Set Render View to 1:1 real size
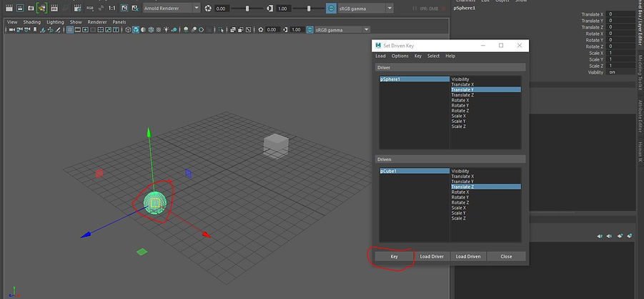This screenshot has height=299, width=644. (112, 8)
